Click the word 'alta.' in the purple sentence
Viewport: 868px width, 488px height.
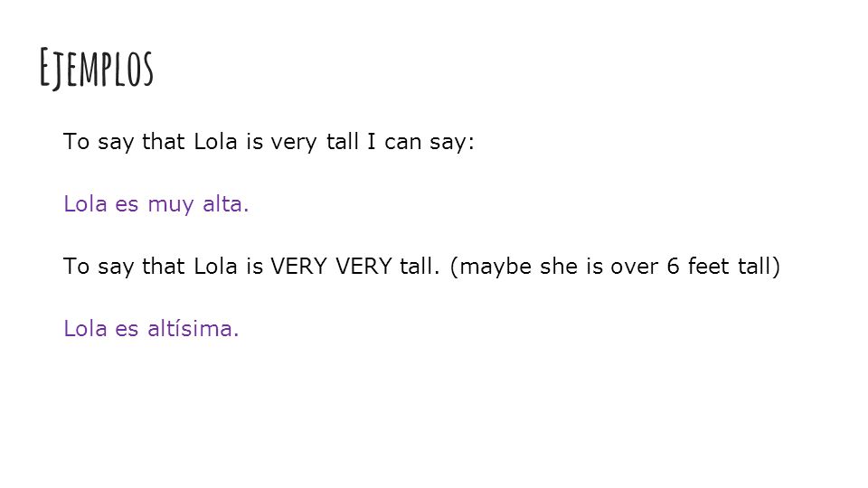(x=226, y=204)
